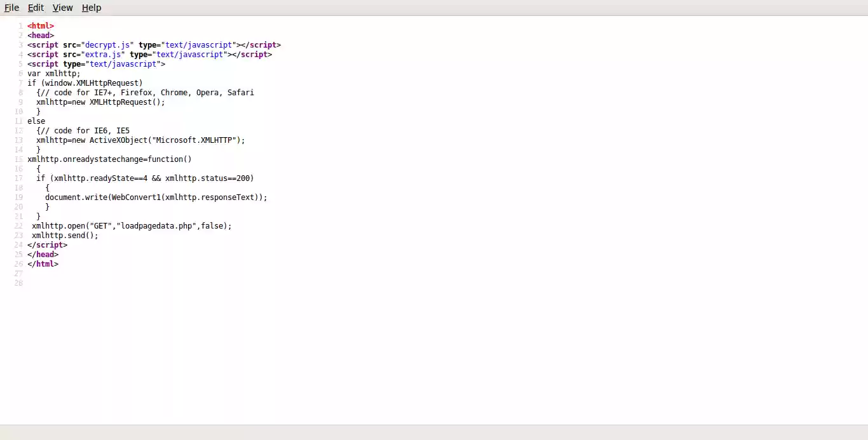
Task: Open the View menu
Action: [62, 8]
